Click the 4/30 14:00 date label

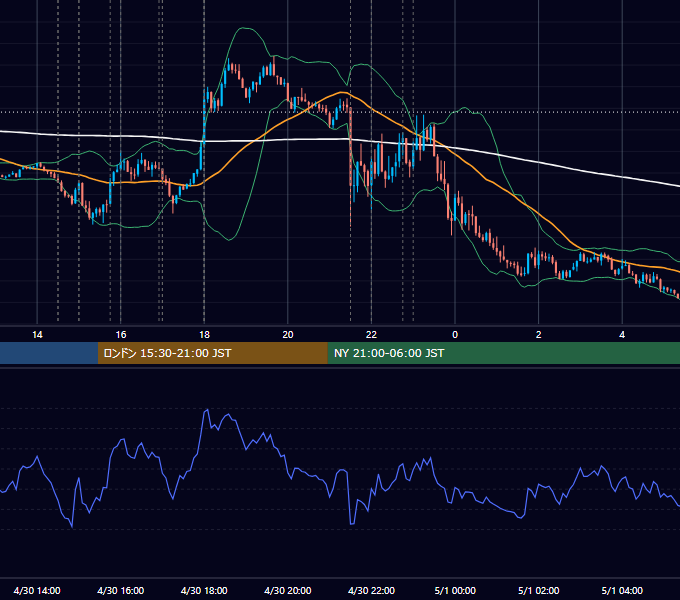pyautogui.click(x=37, y=590)
